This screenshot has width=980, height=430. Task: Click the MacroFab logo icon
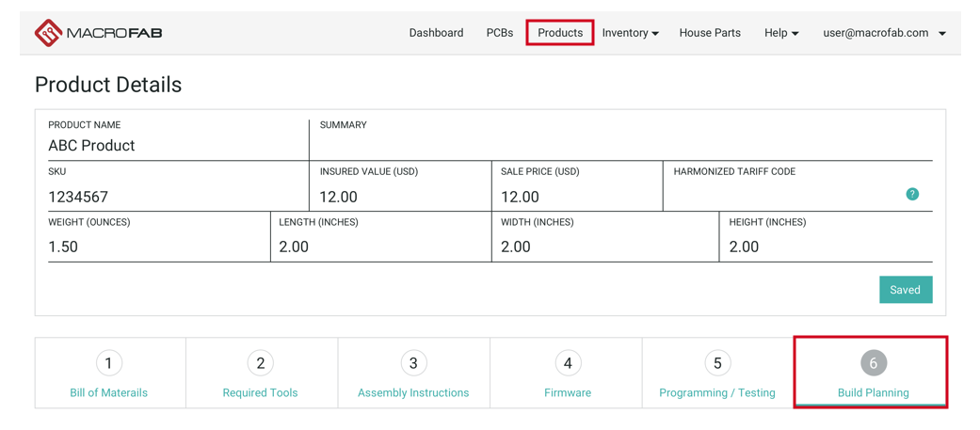pos(48,33)
